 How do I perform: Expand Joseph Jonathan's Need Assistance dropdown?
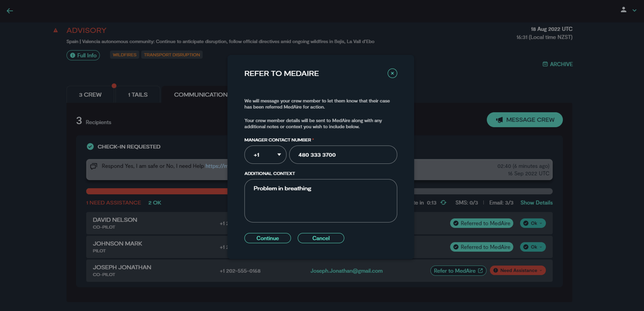pyautogui.click(x=518, y=271)
